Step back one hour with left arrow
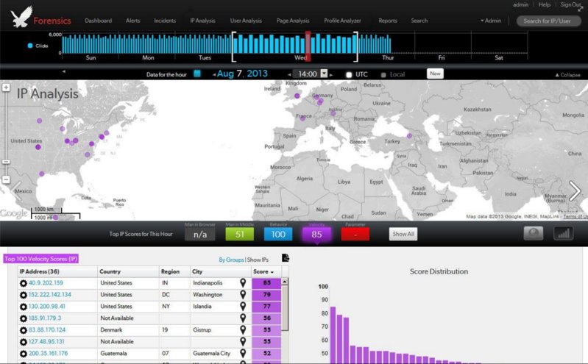 click(289, 74)
